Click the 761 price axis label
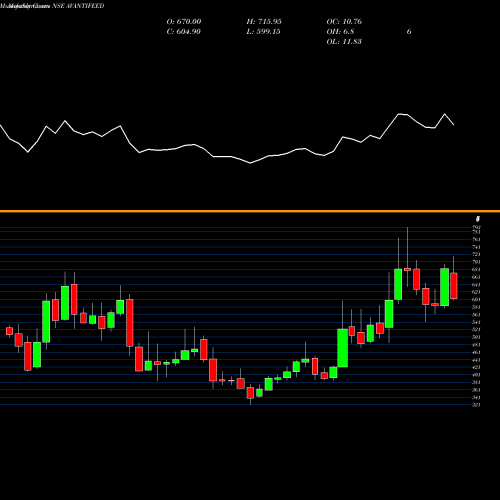The height and width of the screenshot is (500, 500). 476,239
